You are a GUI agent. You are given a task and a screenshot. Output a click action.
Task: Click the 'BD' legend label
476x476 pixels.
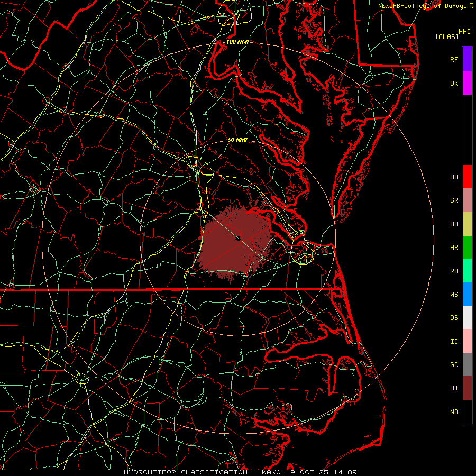[454, 224]
